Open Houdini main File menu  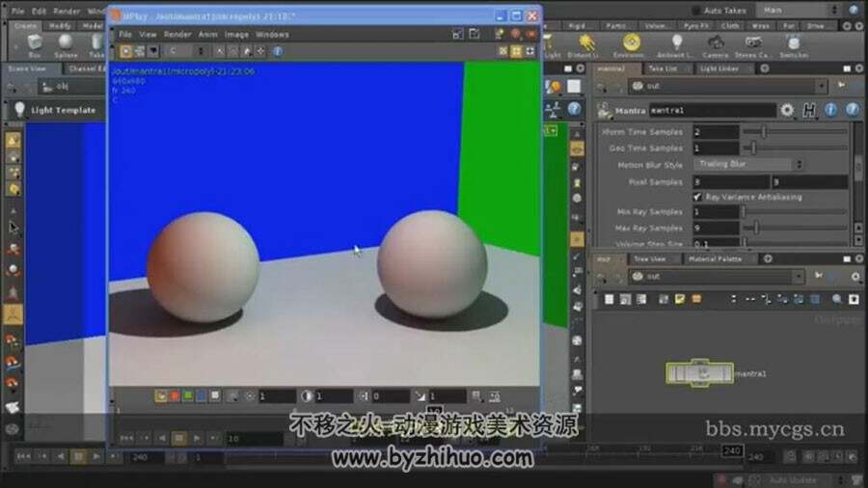coord(17,11)
